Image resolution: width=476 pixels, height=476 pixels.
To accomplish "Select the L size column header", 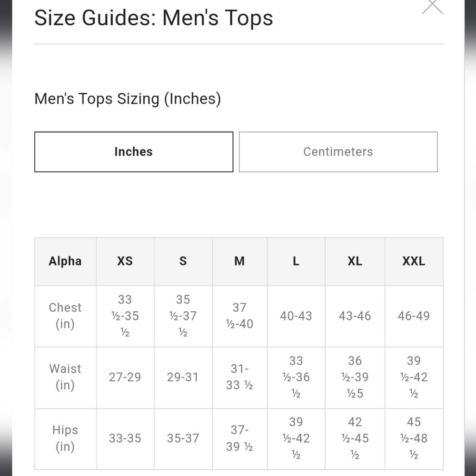I will point(296,261).
